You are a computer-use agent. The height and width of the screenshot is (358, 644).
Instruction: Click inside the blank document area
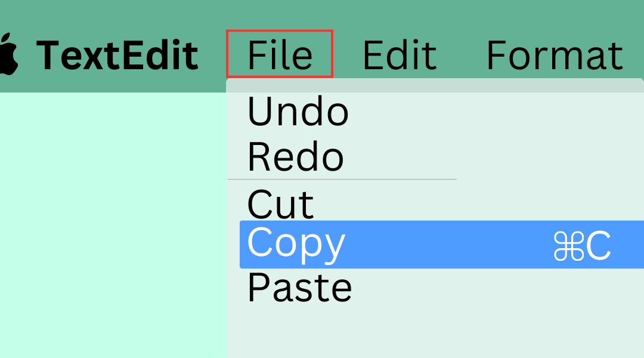click(113, 227)
